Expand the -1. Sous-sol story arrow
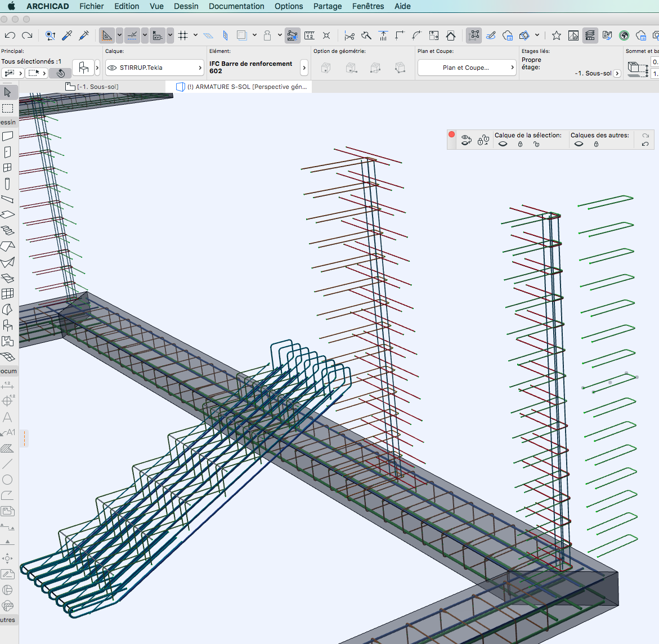Screen dimensions: 659x644 click(617, 73)
